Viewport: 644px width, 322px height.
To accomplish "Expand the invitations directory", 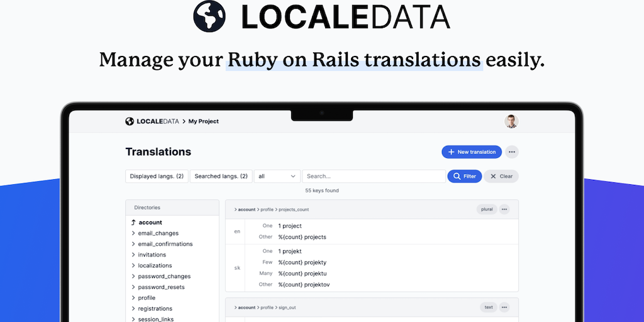I will [x=148, y=255].
